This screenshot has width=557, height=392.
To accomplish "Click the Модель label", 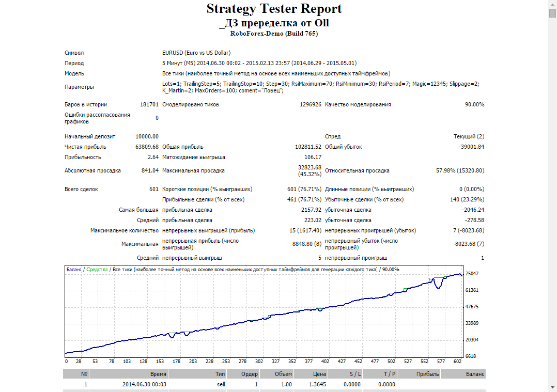I will (x=74, y=73).
